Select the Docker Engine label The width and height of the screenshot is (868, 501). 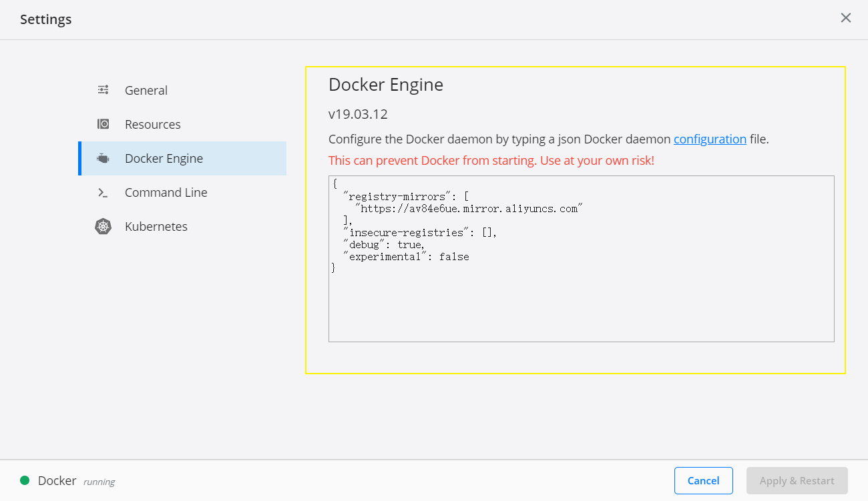164,159
